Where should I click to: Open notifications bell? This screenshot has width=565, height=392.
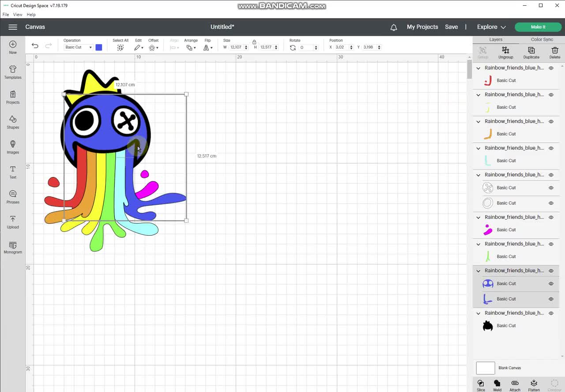(x=394, y=27)
